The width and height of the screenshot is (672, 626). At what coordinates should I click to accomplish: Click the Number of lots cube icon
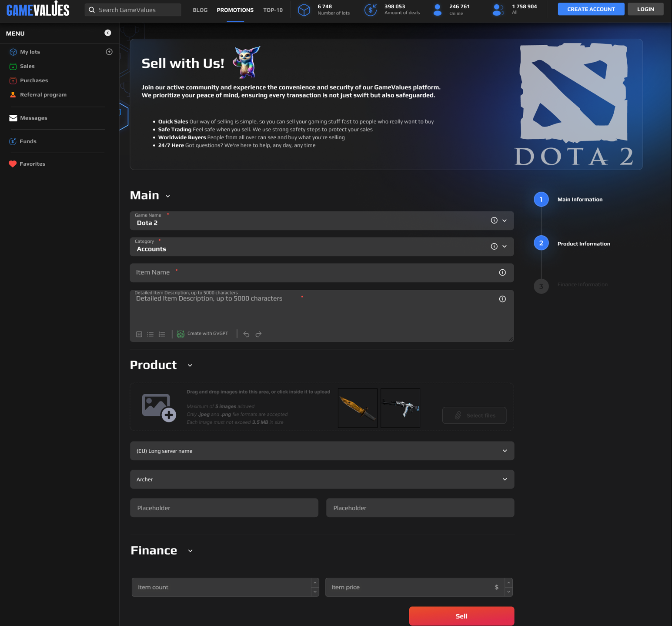tap(304, 10)
